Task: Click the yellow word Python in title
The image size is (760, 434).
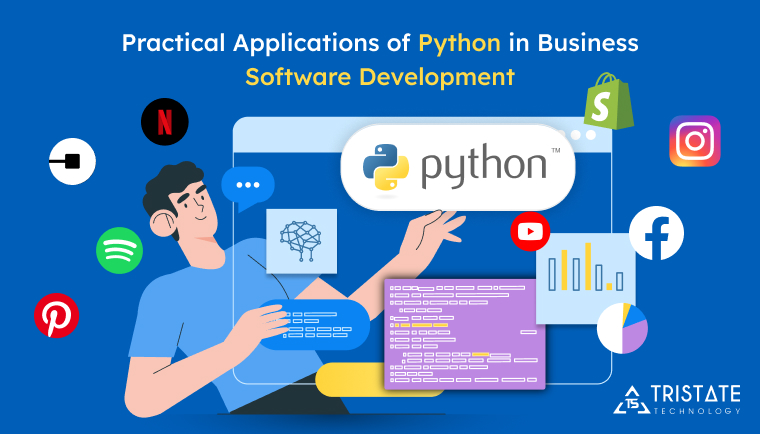Action: tap(459, 44)
